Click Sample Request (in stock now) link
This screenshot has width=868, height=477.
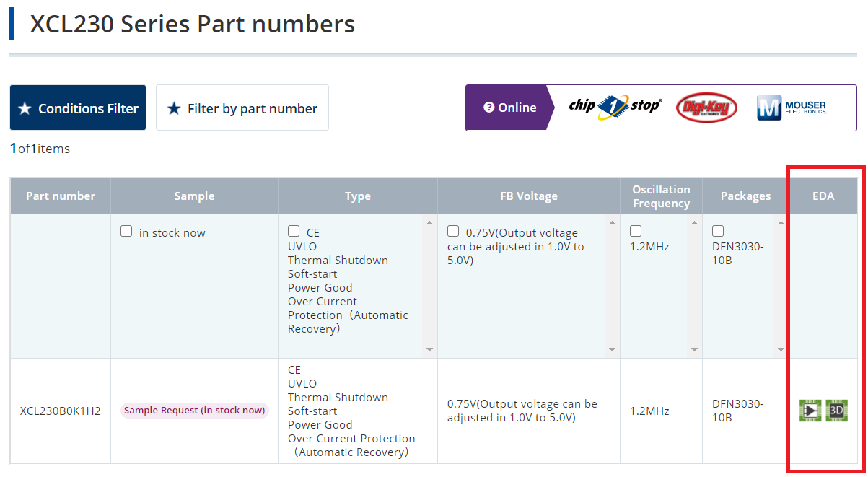[195, 411]
